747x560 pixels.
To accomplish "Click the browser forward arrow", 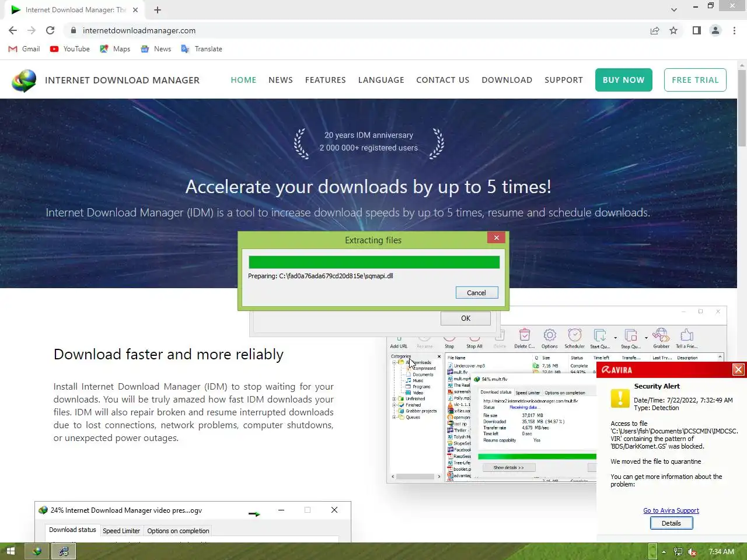I will 32,30.
